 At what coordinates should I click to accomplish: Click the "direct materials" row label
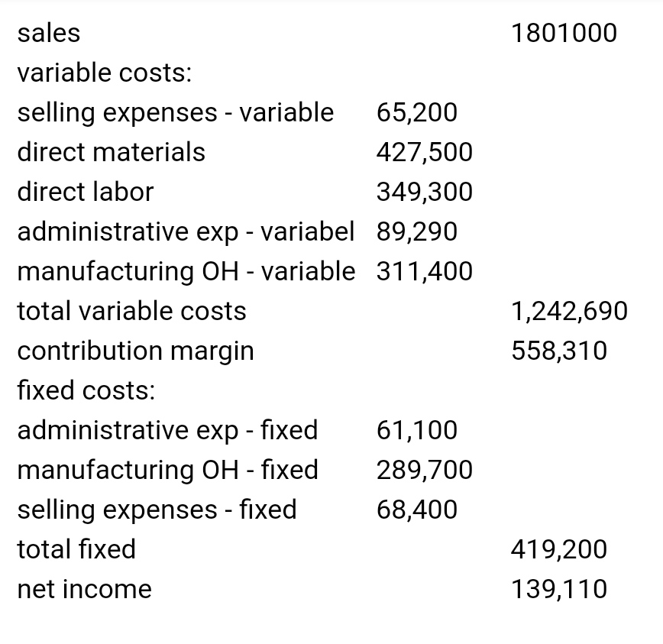coord(111,152)
